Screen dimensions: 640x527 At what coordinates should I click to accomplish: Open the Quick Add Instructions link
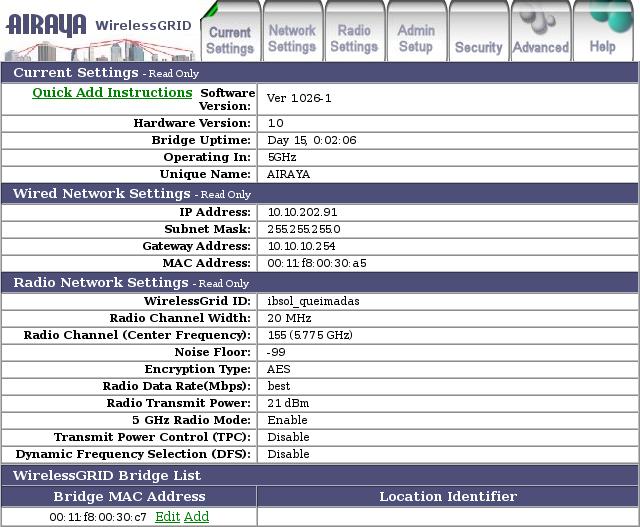click(112, 93)
